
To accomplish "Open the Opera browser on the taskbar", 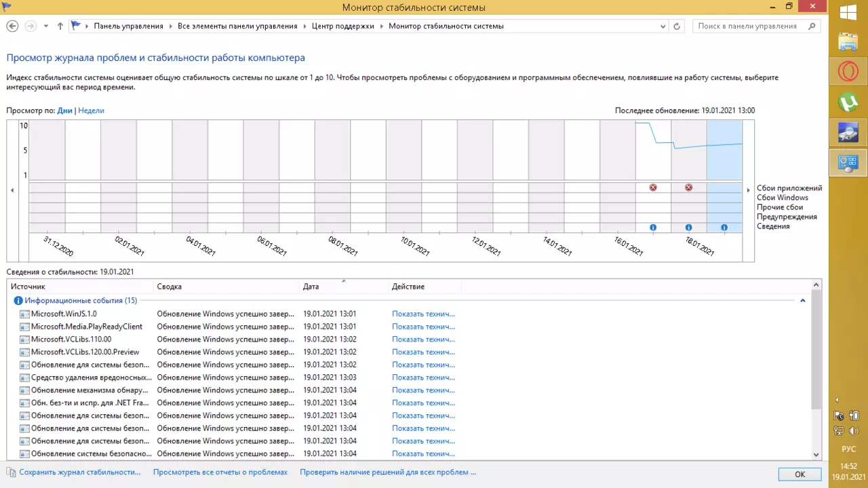I will [x=848, y=72].
